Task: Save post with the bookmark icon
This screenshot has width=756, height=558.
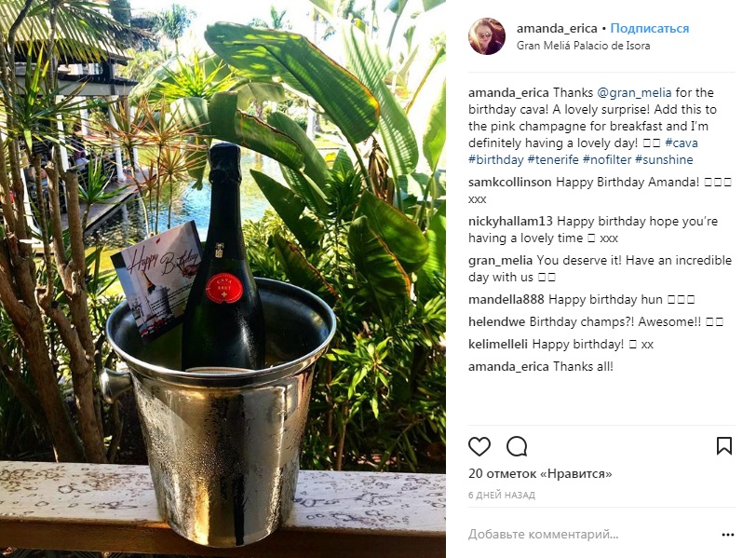Action: click(x=724, y=446)
